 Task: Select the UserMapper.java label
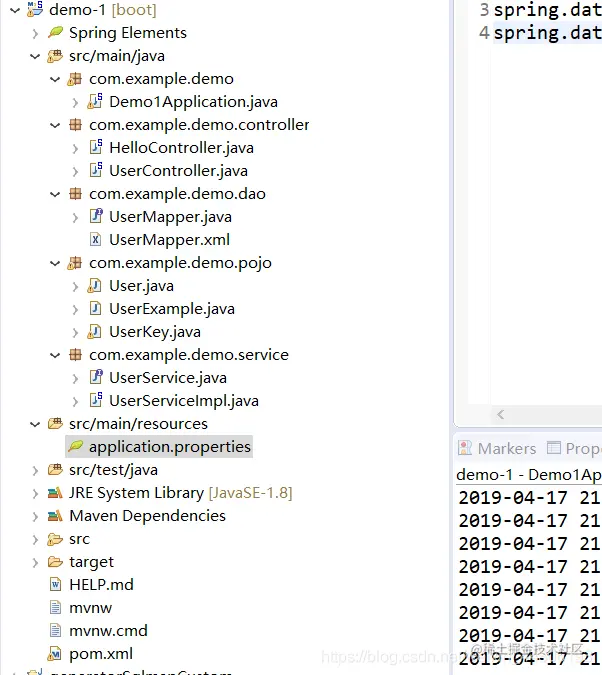[x=170, y=217]
